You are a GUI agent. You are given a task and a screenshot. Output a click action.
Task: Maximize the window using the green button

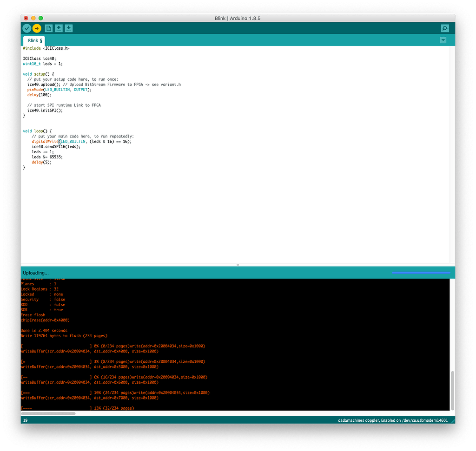(x=41, y=18)
